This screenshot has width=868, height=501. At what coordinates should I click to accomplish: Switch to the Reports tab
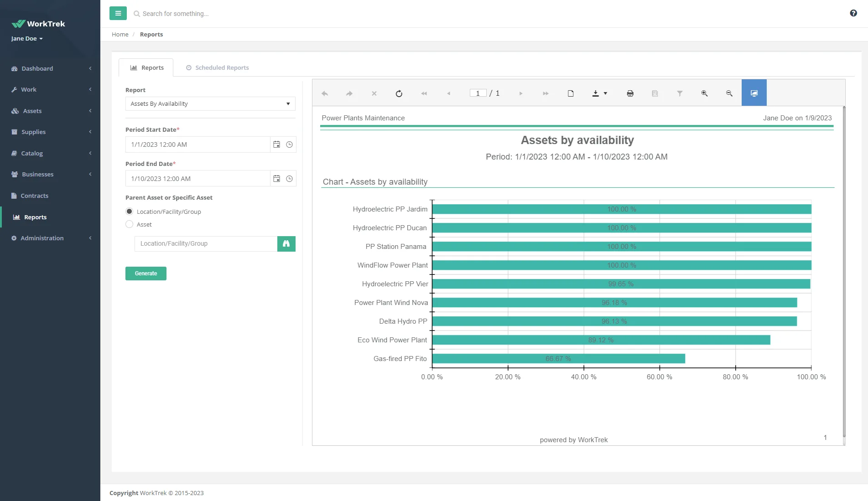coord(146,67)
